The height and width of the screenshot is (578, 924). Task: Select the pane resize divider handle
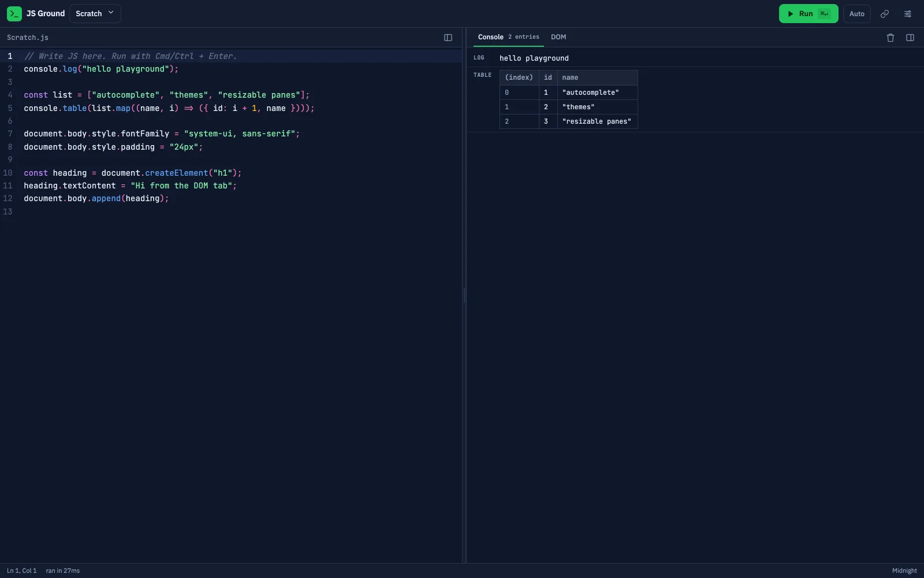pyautogui.click(x=464, y=295)
